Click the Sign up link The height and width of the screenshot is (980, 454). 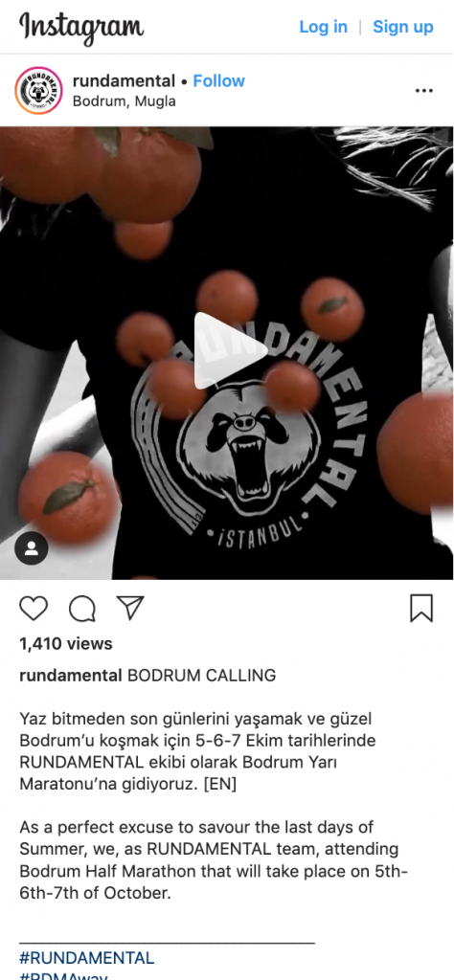[402, 27]
